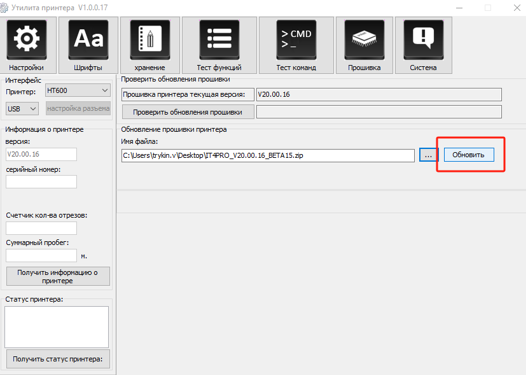Select the Прошивка chip icon
The height and width of the screenshot is (375, 526).
coord(364,40)
